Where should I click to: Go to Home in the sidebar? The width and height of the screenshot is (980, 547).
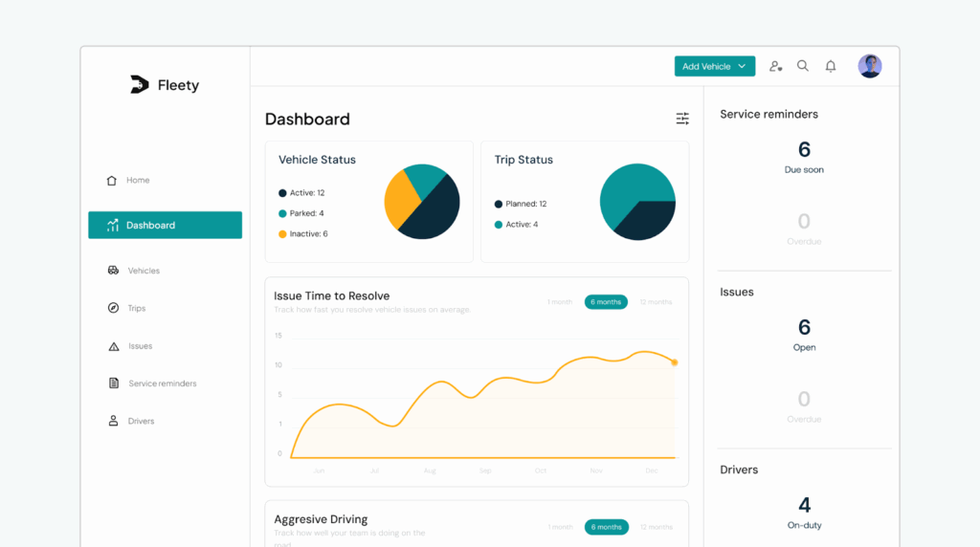pos(138,180)
